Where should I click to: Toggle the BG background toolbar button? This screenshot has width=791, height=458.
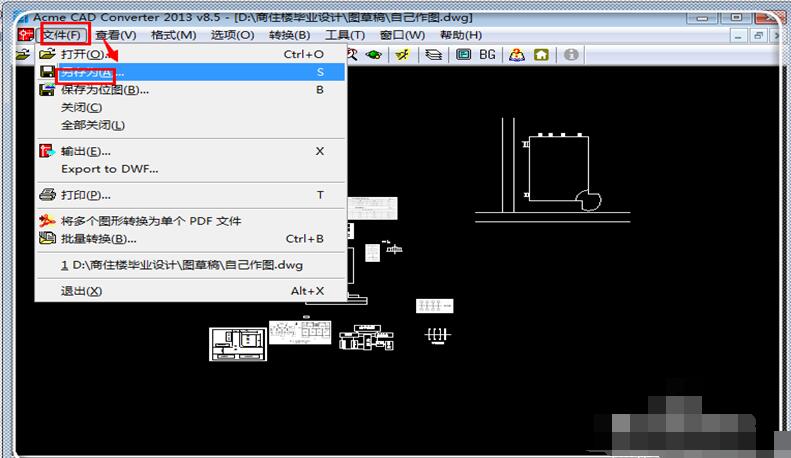pos(487,54)
